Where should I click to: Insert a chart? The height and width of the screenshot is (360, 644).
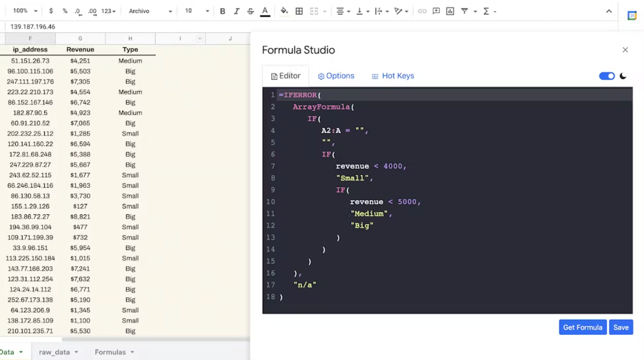tap(450, 11)
